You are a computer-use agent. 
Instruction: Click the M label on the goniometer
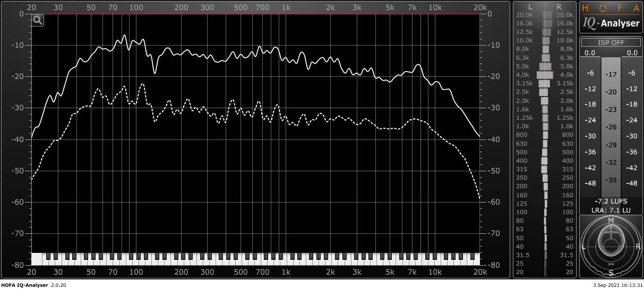click(611, 220)
